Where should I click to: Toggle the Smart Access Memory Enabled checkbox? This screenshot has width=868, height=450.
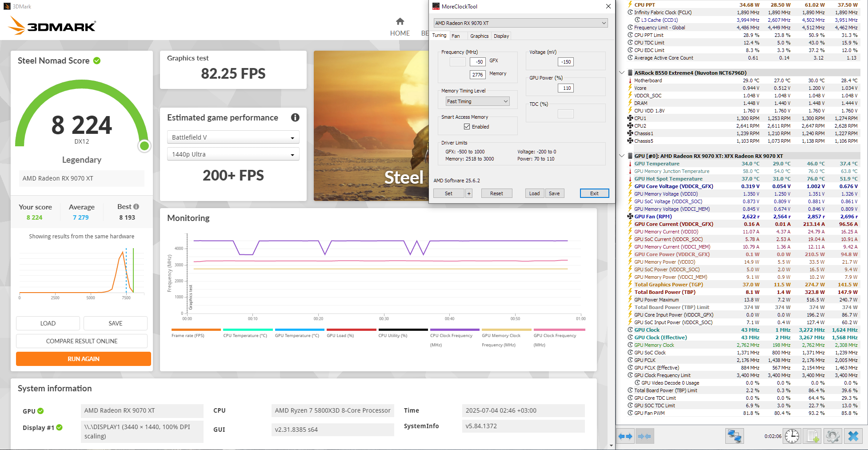coord(467,127)
